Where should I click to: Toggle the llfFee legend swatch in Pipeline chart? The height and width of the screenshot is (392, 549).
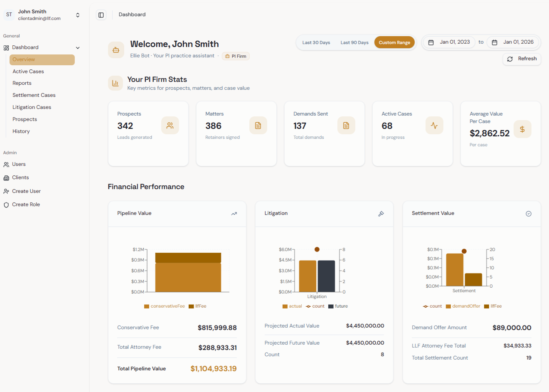coord(192,306)
